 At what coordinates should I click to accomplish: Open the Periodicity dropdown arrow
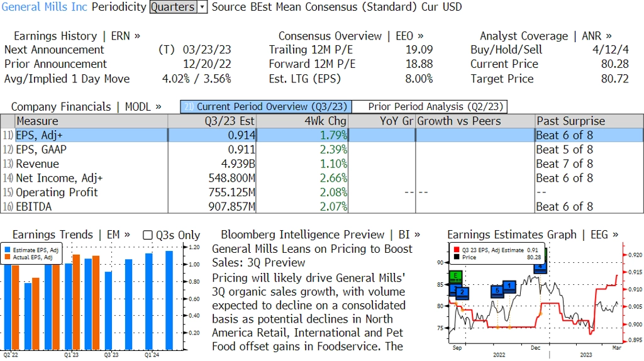click(202, 7)
